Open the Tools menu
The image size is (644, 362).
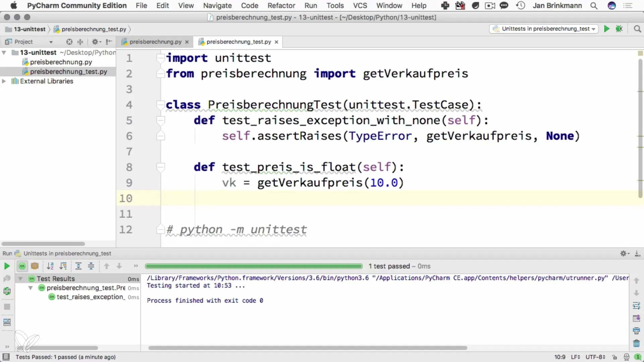335,6
